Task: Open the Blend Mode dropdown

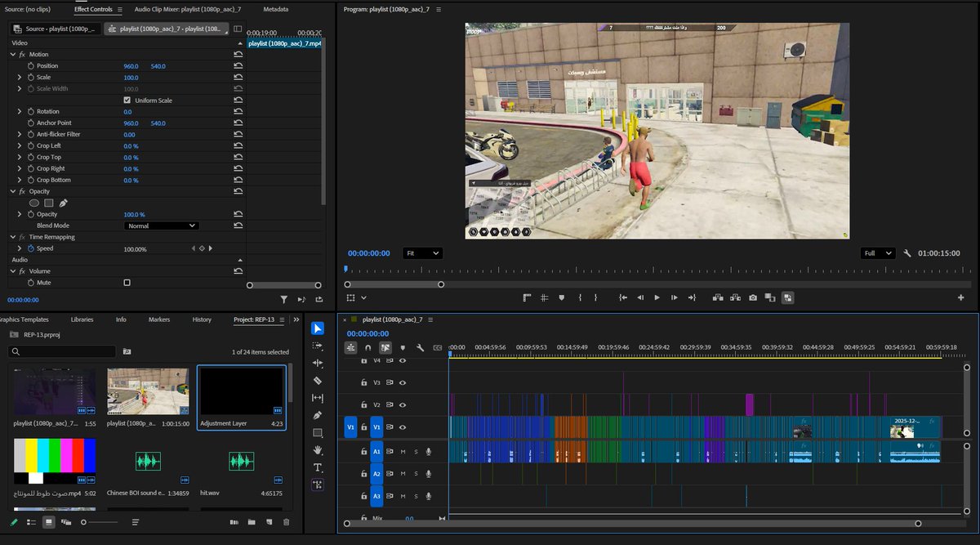Action: coord(162,226)
